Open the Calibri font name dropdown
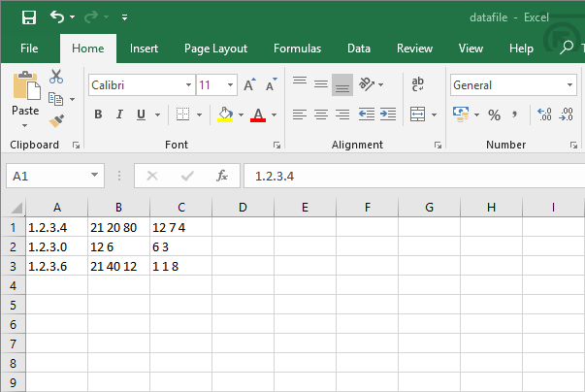Screen dimensions: 585x392 coord(188,85)
